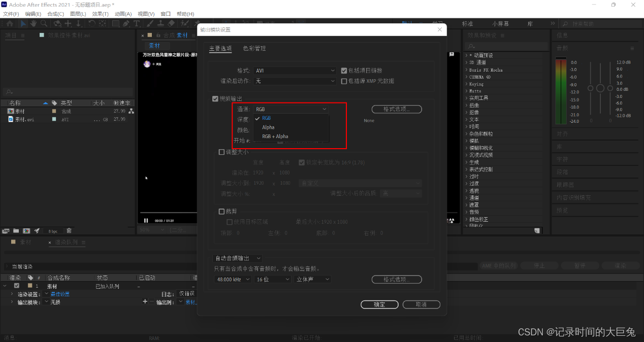Confirm with the 确定 button

point(379,304)
